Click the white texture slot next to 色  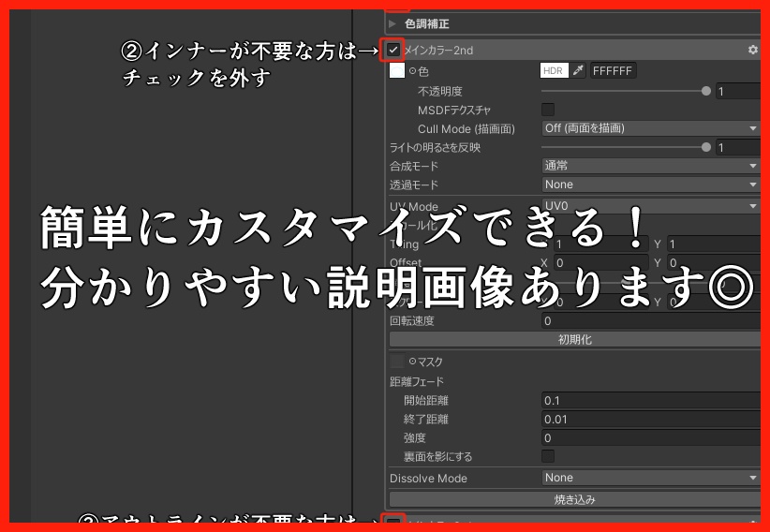point(397,71)
